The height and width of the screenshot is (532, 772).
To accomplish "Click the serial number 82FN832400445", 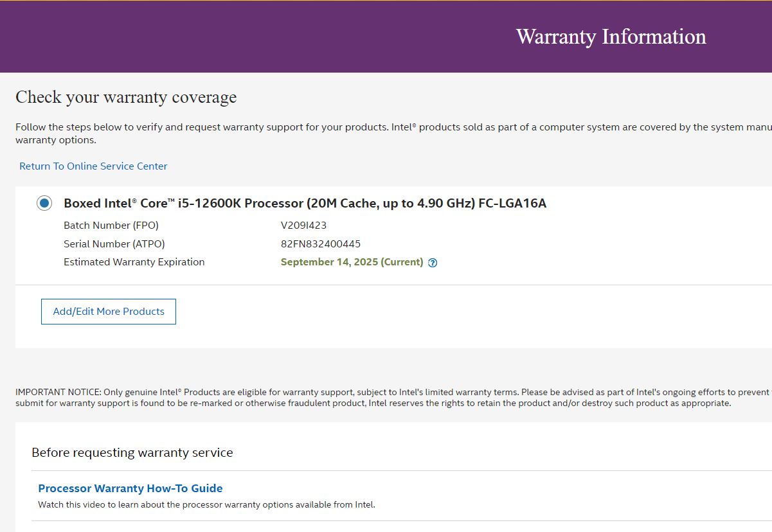I will coord(321,244).
